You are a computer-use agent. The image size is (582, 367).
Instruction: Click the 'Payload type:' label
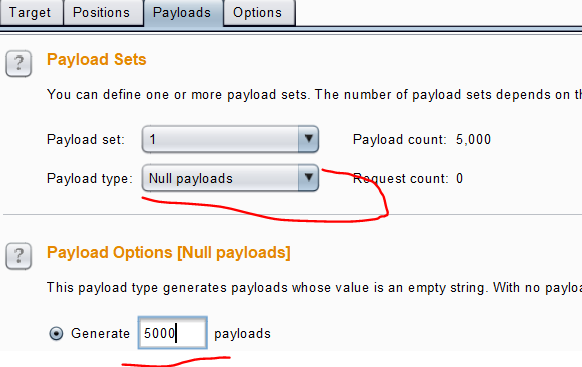pyautogui.click(x=89, y=178)
